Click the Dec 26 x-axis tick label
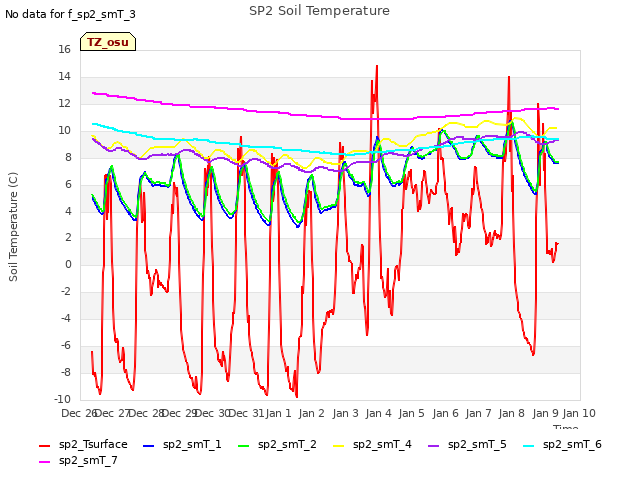The height and width of the screenshot is (480, 640). pos(79,413)
